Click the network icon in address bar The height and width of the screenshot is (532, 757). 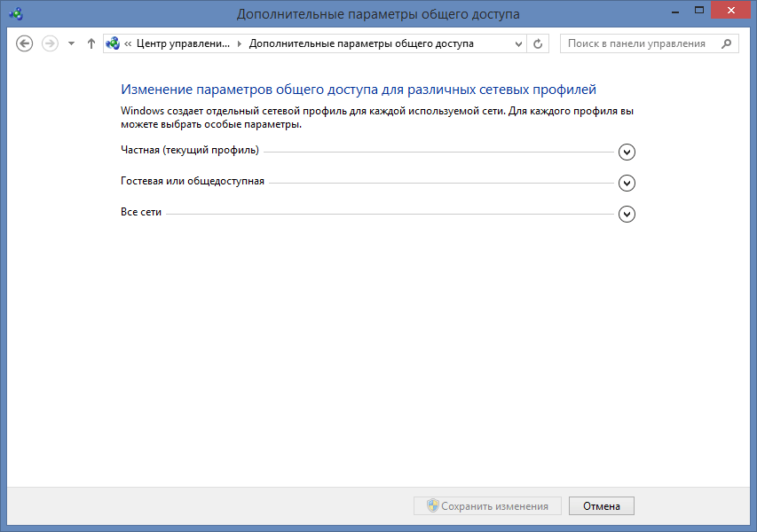click(113, 43)
